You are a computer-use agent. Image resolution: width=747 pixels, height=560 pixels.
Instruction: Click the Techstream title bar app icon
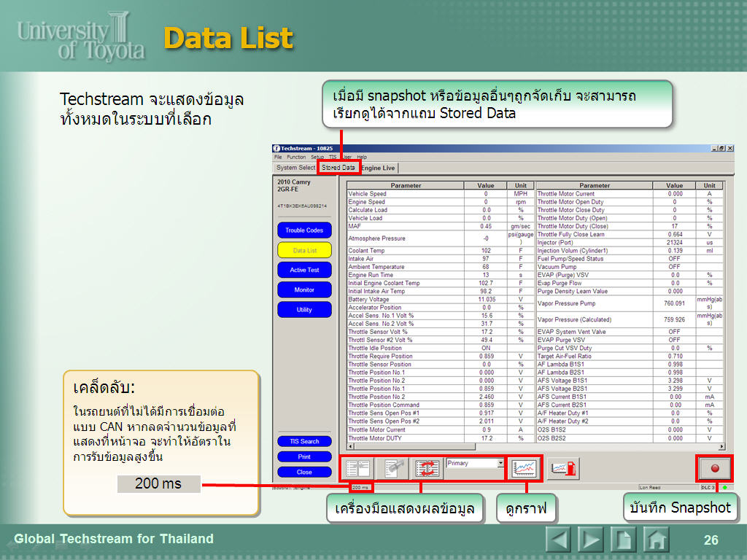276,148
